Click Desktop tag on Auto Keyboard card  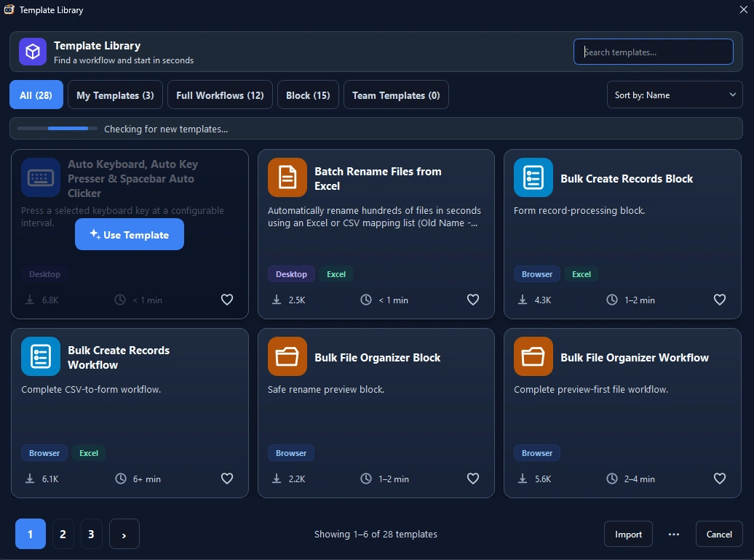(x=44, y=274)
